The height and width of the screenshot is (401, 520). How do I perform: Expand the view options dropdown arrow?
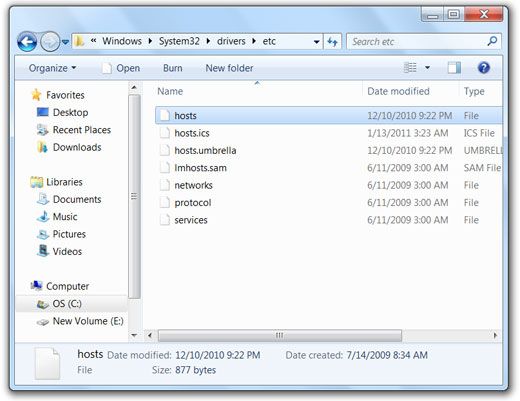pyautogui.click(x=427, y=68)
